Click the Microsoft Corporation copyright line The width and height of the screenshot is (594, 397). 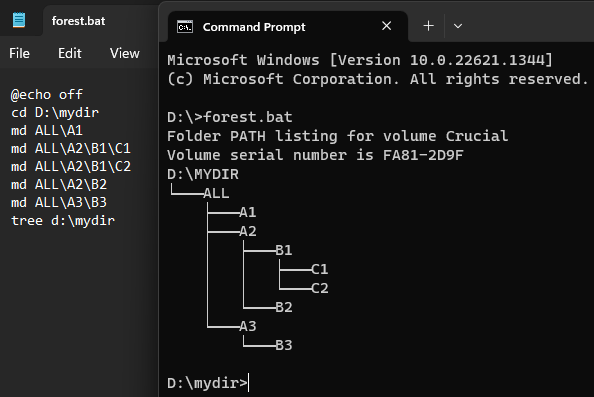pyautogui.click(x=378, y=79)
